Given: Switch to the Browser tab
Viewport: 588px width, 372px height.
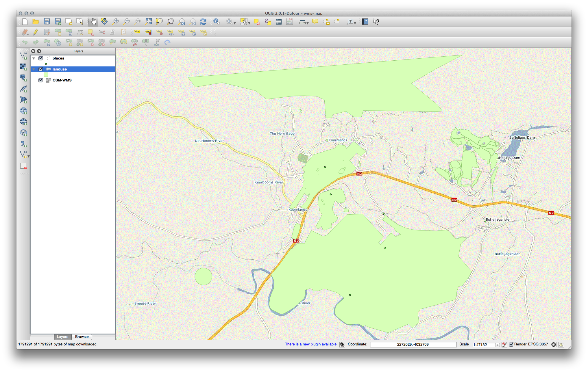Looking at the screenshot, I should point(82,337).
